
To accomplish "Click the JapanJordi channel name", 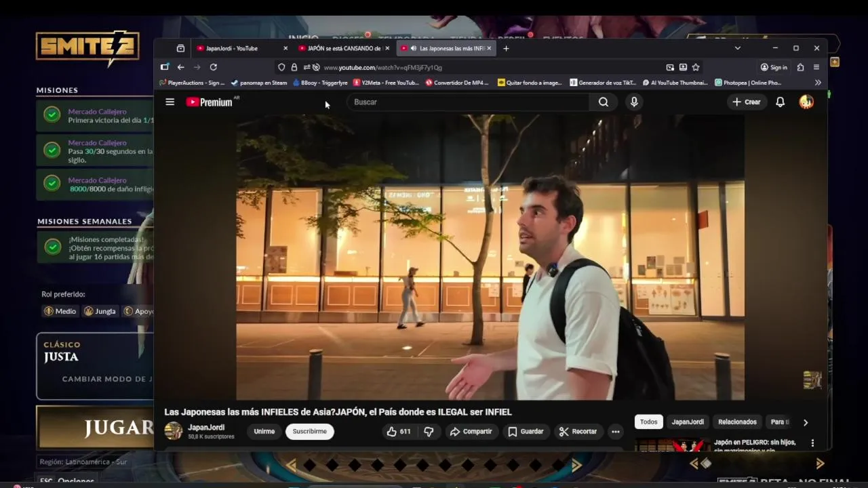I will pyautogui.click(x=206, y=427).
